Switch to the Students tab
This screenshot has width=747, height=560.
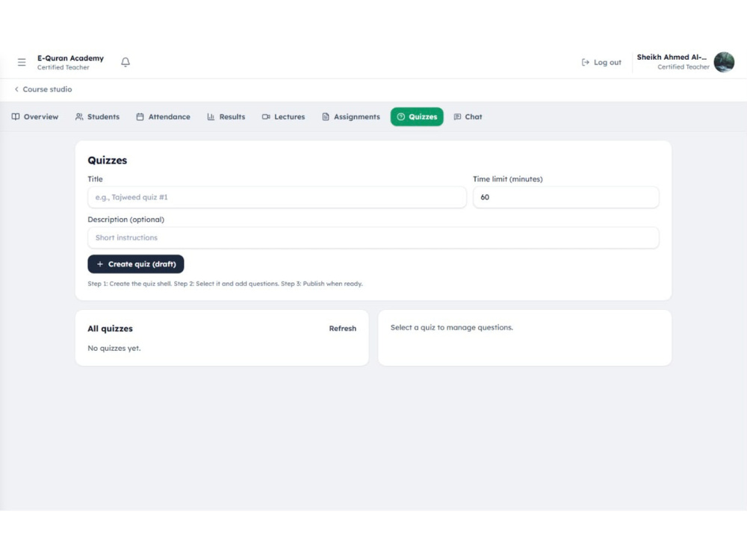tap(97, 116)
